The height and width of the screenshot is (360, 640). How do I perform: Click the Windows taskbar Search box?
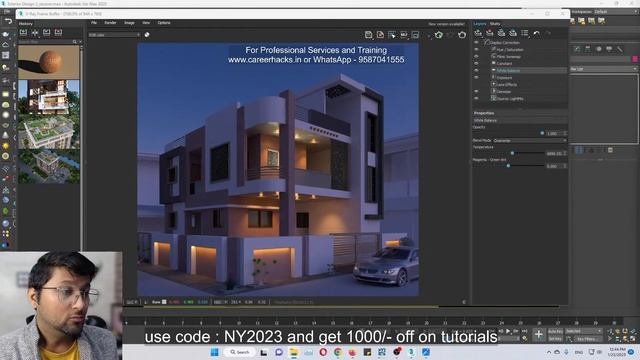pos(240,352)
